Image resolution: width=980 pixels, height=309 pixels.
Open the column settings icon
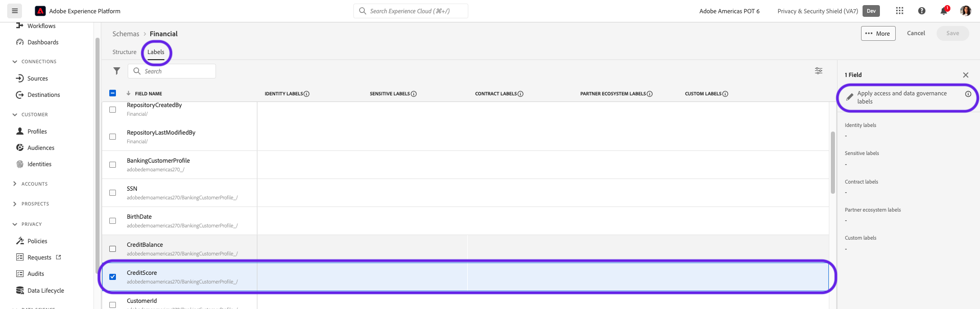[x=819, y=71]
